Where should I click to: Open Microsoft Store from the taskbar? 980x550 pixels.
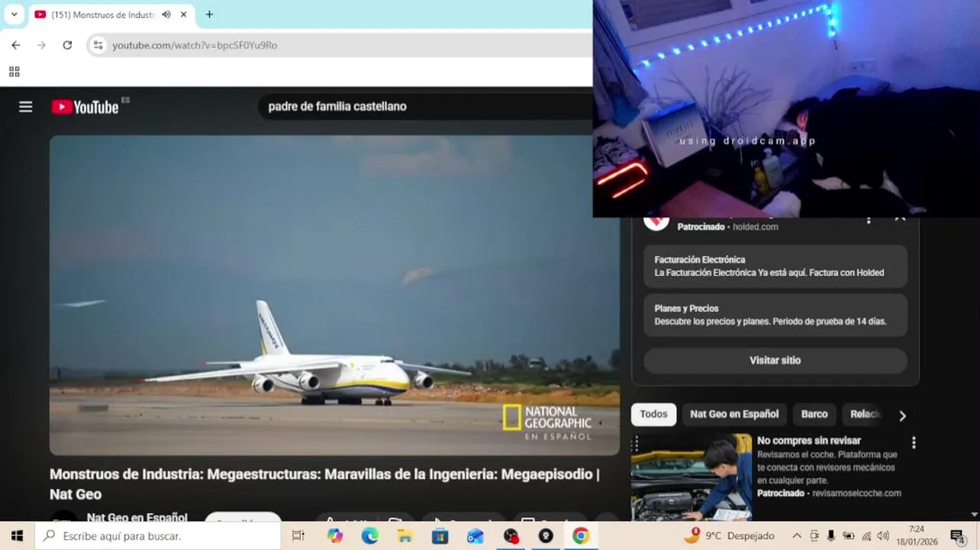click(x=440, y=536)
